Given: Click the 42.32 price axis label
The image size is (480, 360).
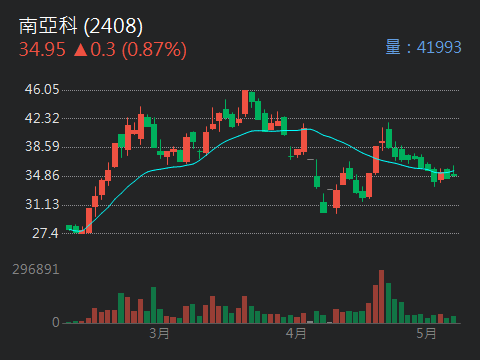Looking at the screenshot, I should tap(42, 118).
